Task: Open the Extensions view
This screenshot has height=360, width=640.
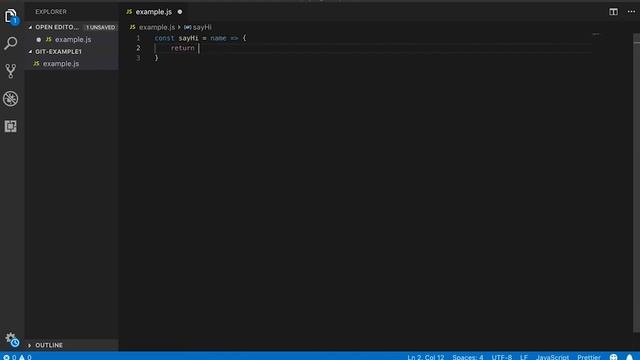Action: coord(11,126)
